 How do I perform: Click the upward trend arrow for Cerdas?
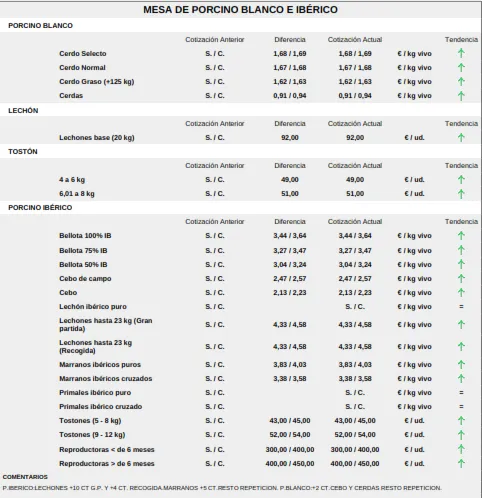tap(461, 96)
